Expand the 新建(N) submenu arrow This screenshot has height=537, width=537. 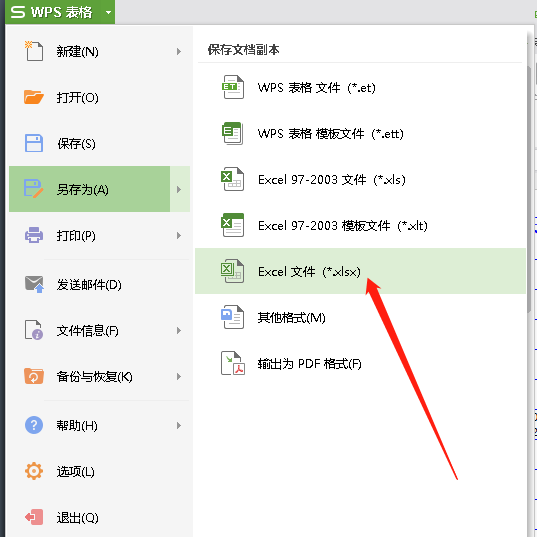pyautogui.click(x=179, y=51)
